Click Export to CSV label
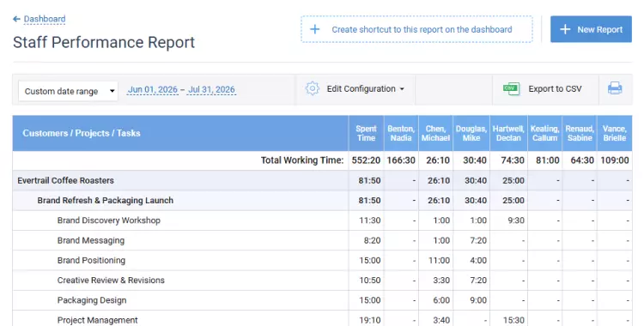Viewport: 644px width, 326px height. click(x=555, y=88)
